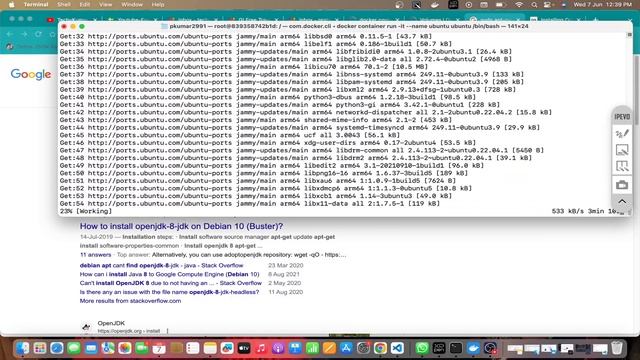The height and width of the screenshot is (360, 640).
Task: Launch Apple TV from the Dock
Action: [244, 348]
